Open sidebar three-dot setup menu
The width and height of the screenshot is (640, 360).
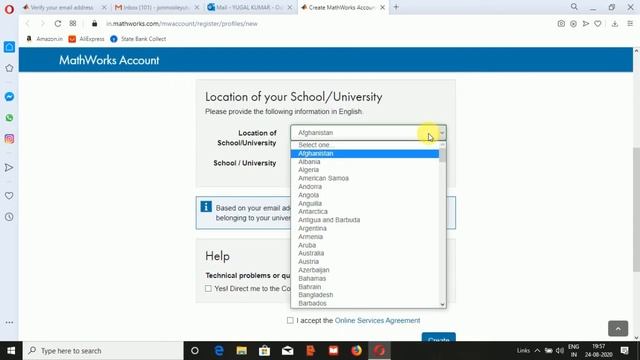(9, 322)
